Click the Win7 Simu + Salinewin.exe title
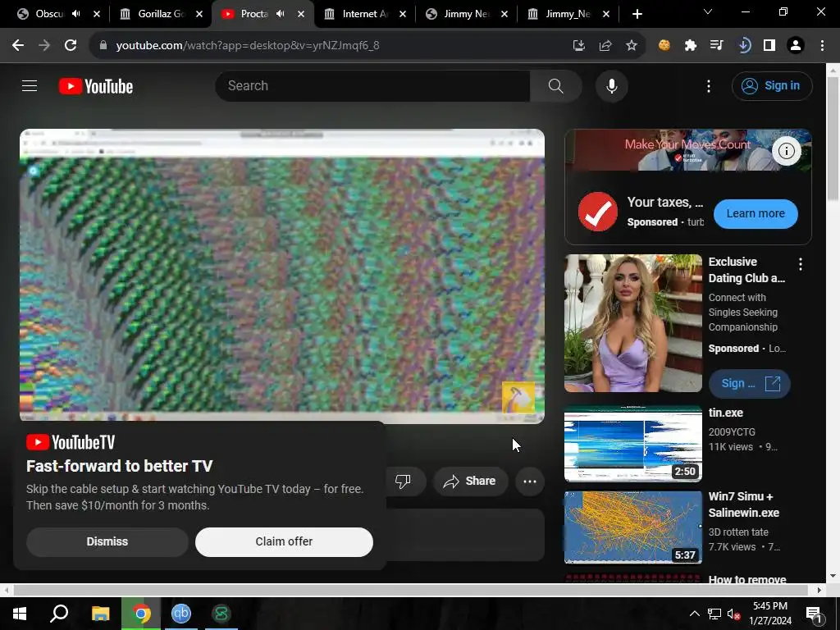Image resolution: width=840 pixels, height=630 pixels. click(x=743, y=504)
